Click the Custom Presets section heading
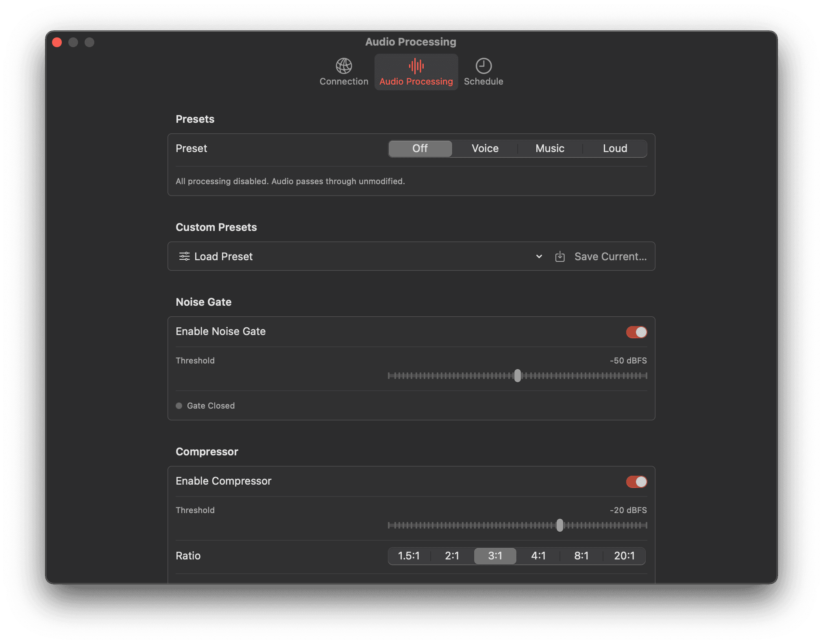Screen dimensions: 823x644 pos(216,227)
